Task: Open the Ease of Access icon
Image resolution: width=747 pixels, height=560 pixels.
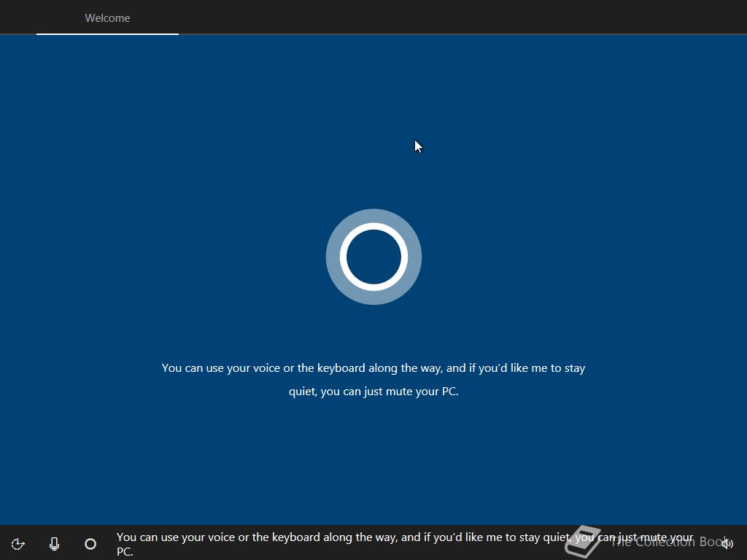Action: pyautogui.click(x=18, y=544)
